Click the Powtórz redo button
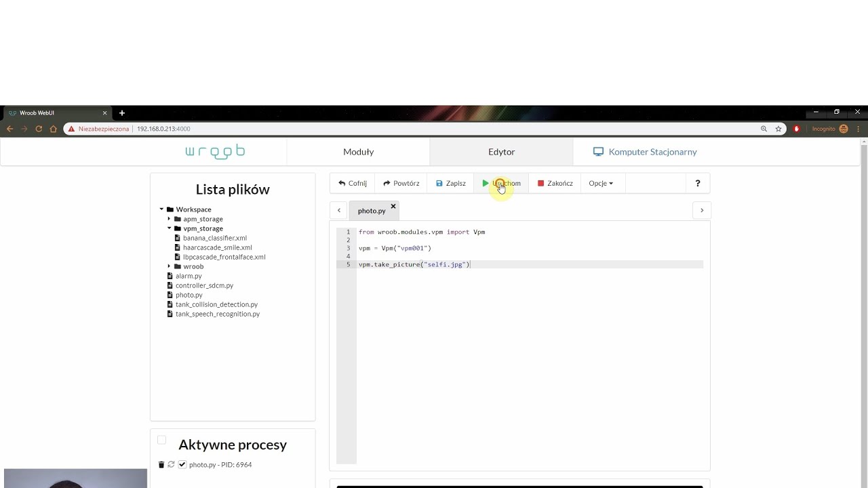This screenshot has width=868, height=488. pos(401,183)
